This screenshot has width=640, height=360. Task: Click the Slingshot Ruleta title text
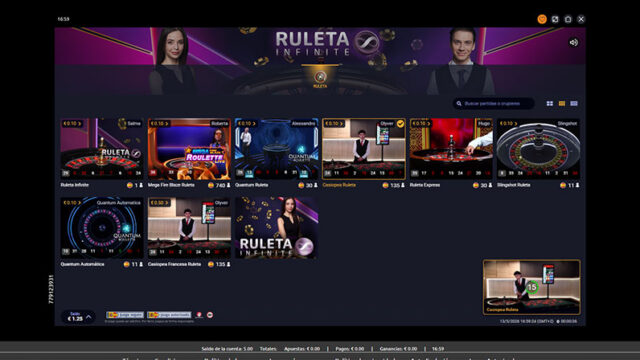514,185
